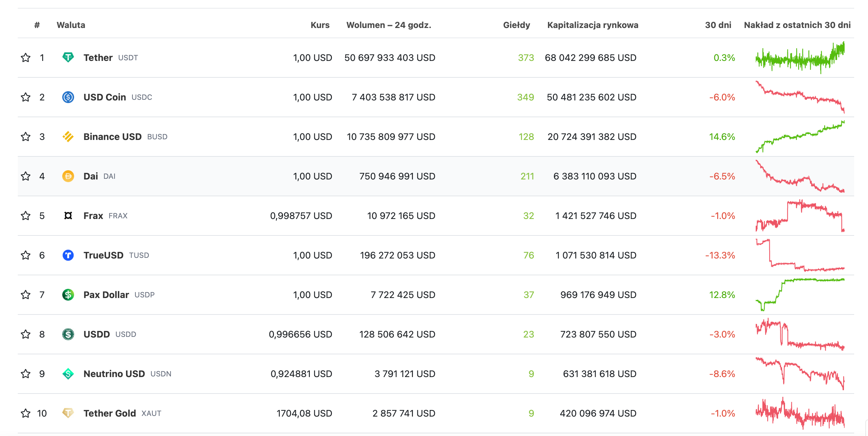Viewport: 868px width, 436px height.
Task: Click the Binance USD logo icon
Action: (x=68, y=136)
